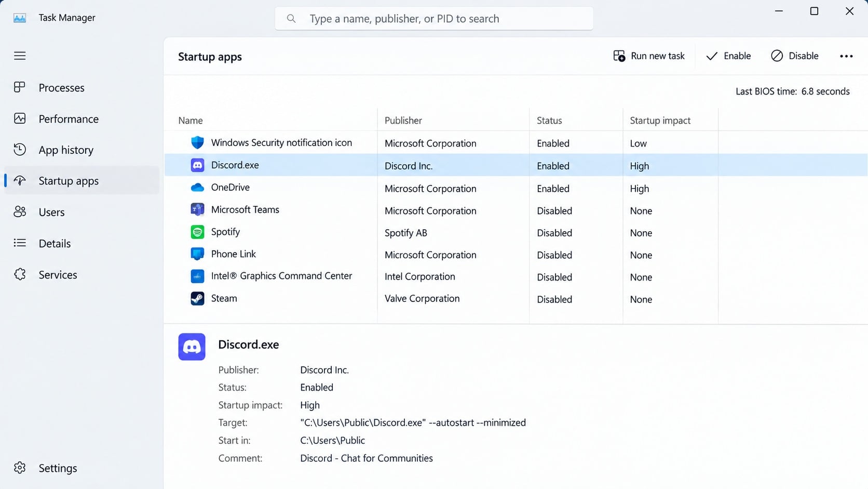
Task: Click the Last BIOS time value
Action: tap(825, 91)
